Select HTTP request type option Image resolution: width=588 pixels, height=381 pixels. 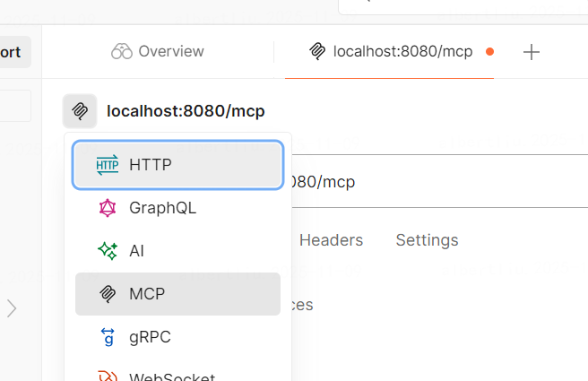[x=177, y=165]
